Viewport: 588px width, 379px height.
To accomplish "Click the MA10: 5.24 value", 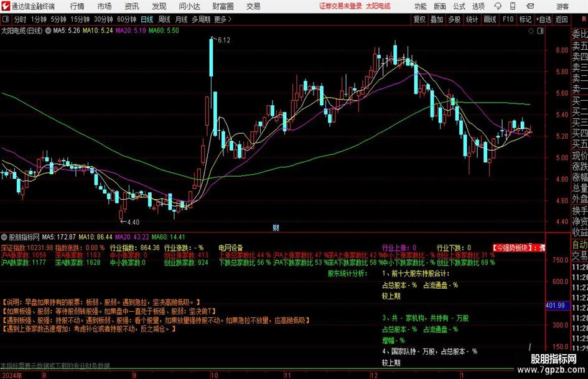I will coord(98,30).
